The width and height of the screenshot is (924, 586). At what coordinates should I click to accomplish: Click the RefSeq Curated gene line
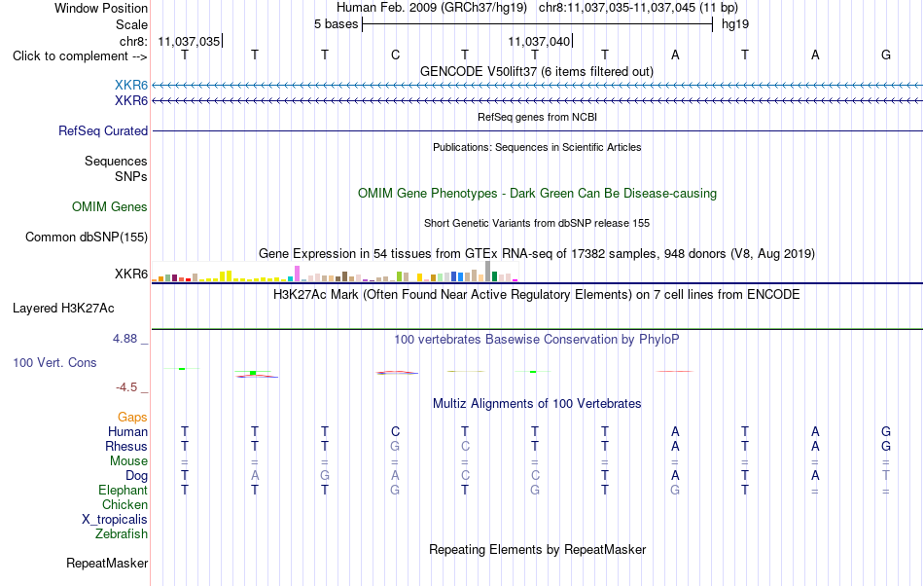pos(537,130)
